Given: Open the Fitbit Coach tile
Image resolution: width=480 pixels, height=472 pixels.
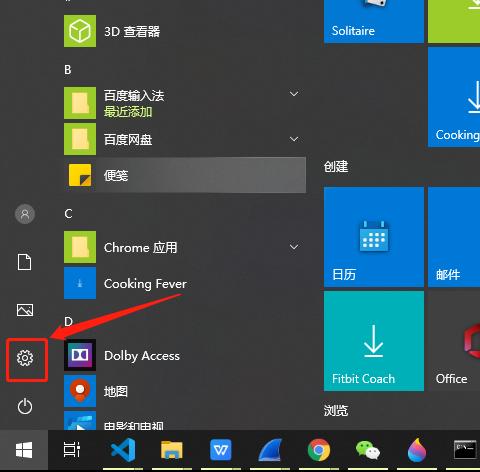Looking at the screenshot, I should (374, 341).
